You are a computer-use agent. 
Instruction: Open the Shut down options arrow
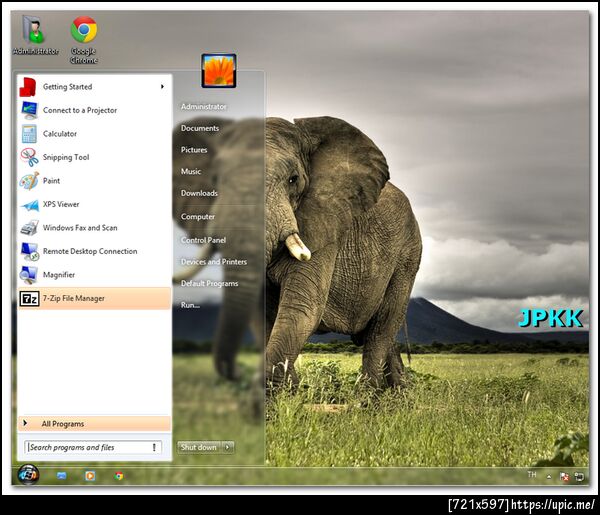(x=228, y=447)
